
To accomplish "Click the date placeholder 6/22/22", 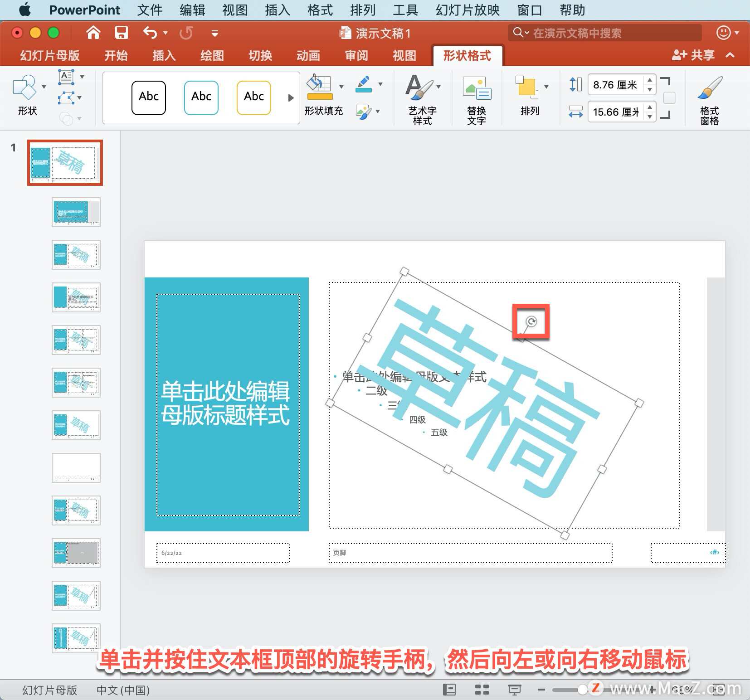I will pyautogui.click(x=223, y=553).
